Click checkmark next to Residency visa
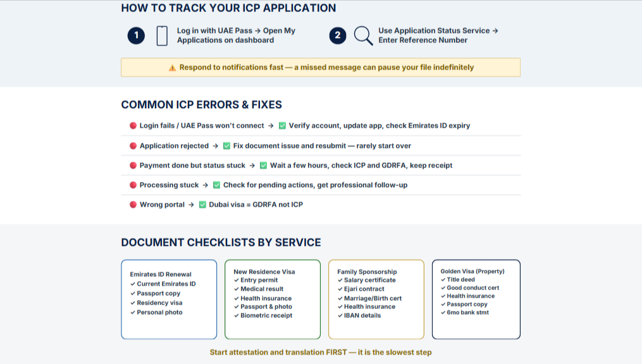This screenshot has height=364, width=642. click(133, 303)
